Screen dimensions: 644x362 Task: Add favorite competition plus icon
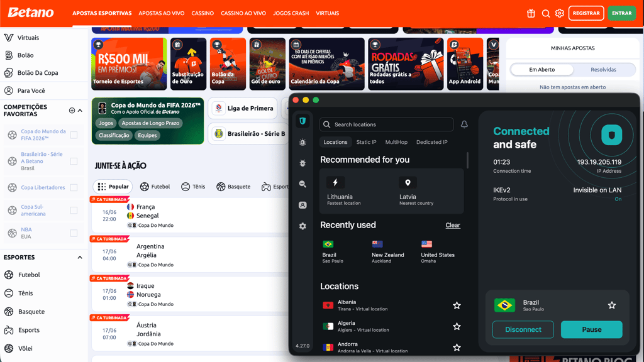coord(72,111)
